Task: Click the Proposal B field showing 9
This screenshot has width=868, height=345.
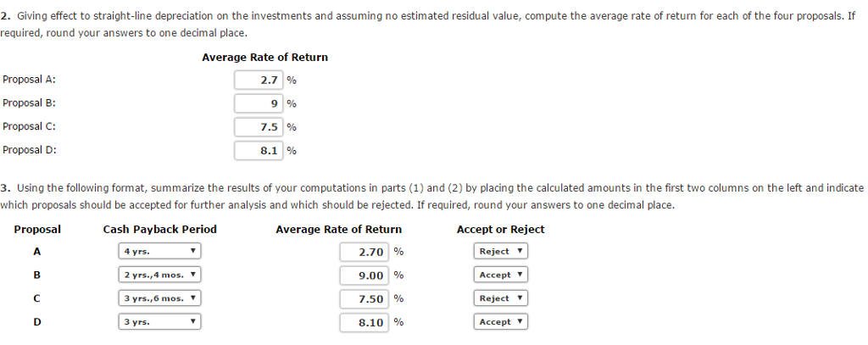Action: (259, 103)
